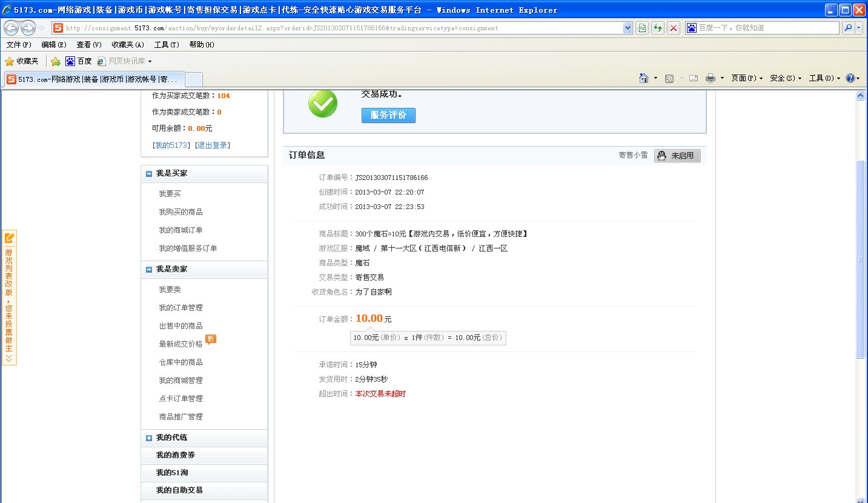The image size is (868, 503).
Task: Open 我的商城管理 in sidebar
Action: coord(181,381)
